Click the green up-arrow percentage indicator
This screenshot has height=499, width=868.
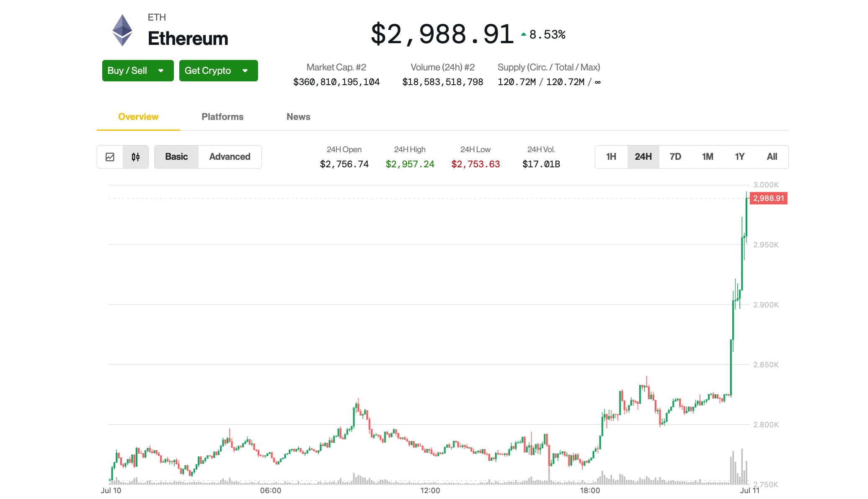pos(543,34)
